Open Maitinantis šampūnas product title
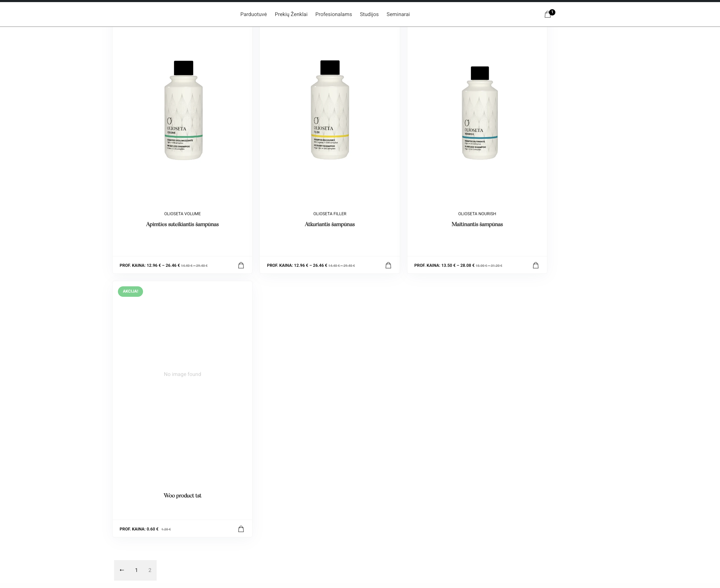720x588 pixels. point(477,224)
